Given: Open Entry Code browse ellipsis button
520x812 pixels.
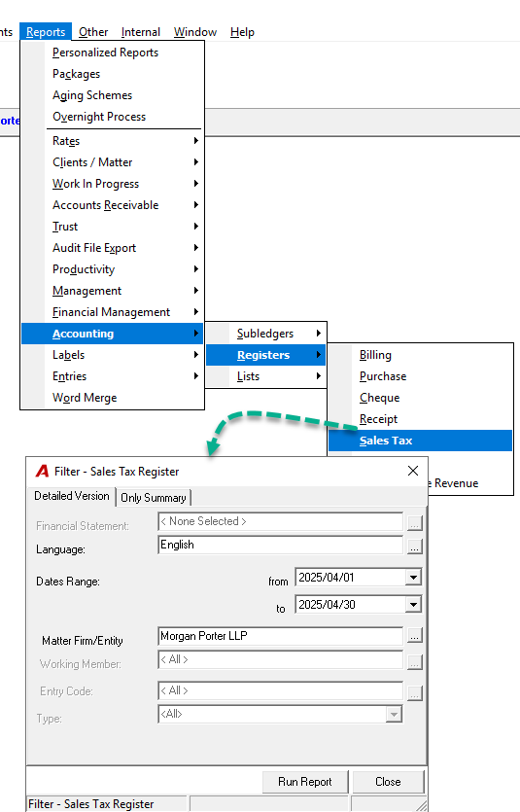Looking at the screenshot, I should (x=414, y=693).
